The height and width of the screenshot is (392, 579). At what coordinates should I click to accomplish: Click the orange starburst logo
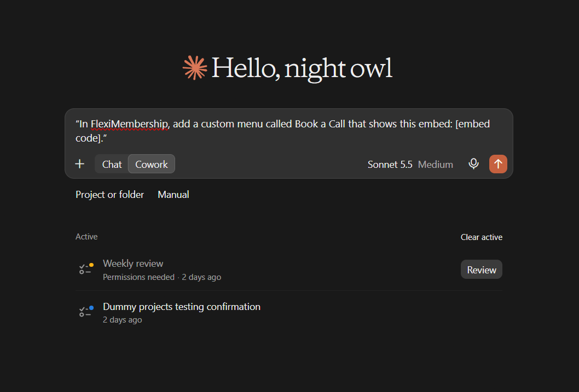pyautogui.click(x=195, y=68)
